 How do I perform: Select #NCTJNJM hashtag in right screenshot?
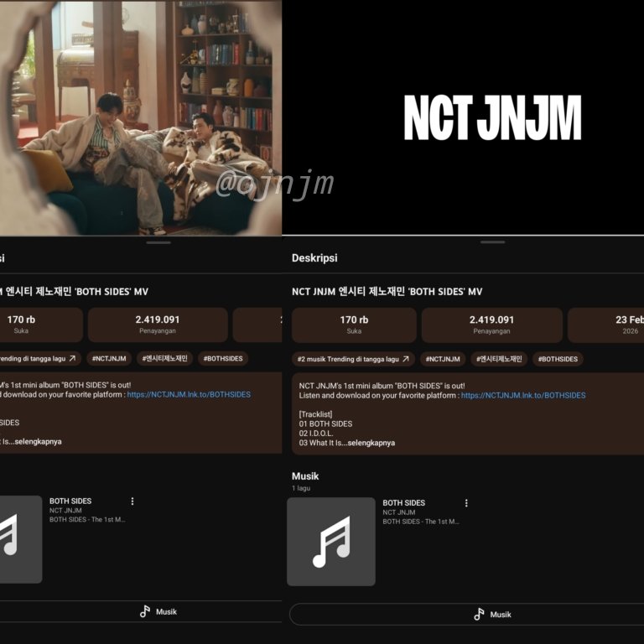coord(443,359)
